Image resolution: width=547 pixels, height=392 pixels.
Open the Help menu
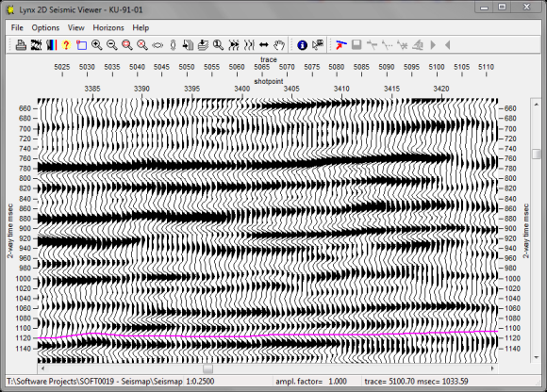click(141, 27)
